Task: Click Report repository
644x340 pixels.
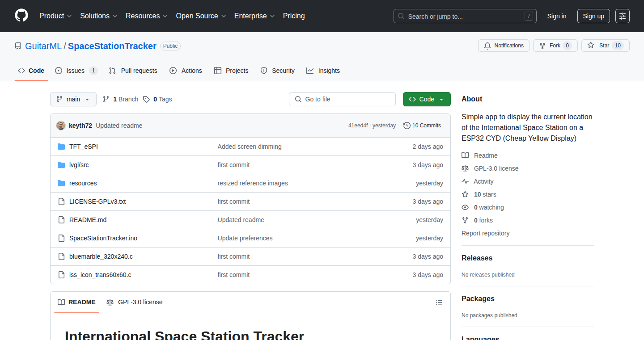Action: click(485, 233)
